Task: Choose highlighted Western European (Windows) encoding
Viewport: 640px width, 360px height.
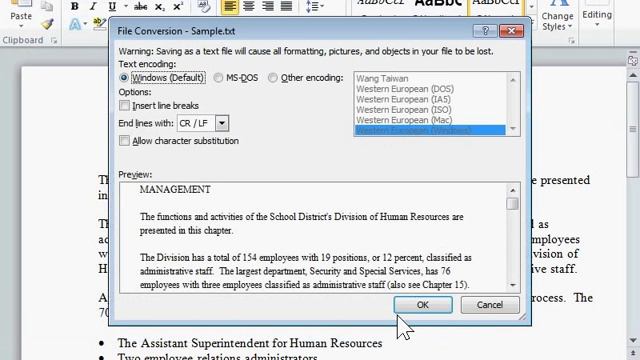Action: point(430,130)
